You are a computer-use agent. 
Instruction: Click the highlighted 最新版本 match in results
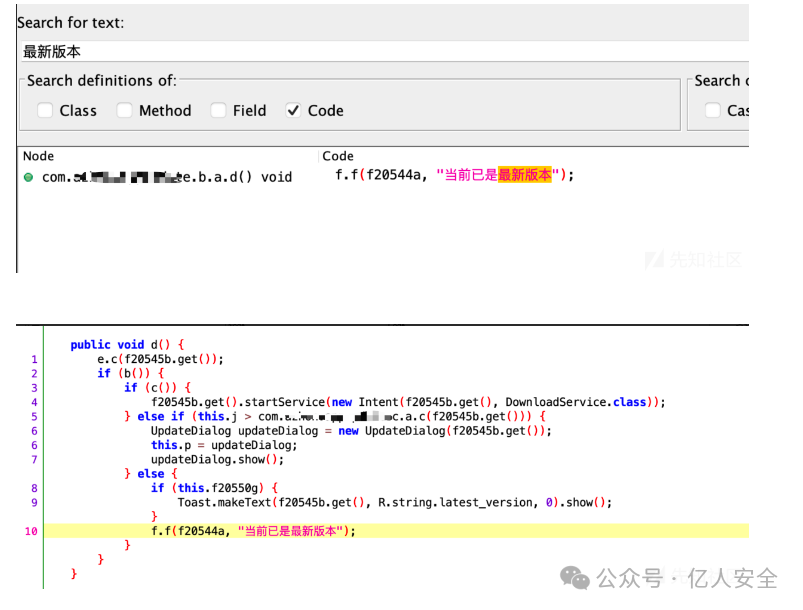pyautogui.click(x=525, y=175)
